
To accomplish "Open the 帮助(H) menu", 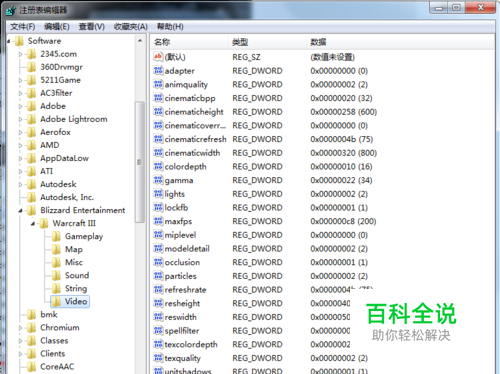I will 170,27.
